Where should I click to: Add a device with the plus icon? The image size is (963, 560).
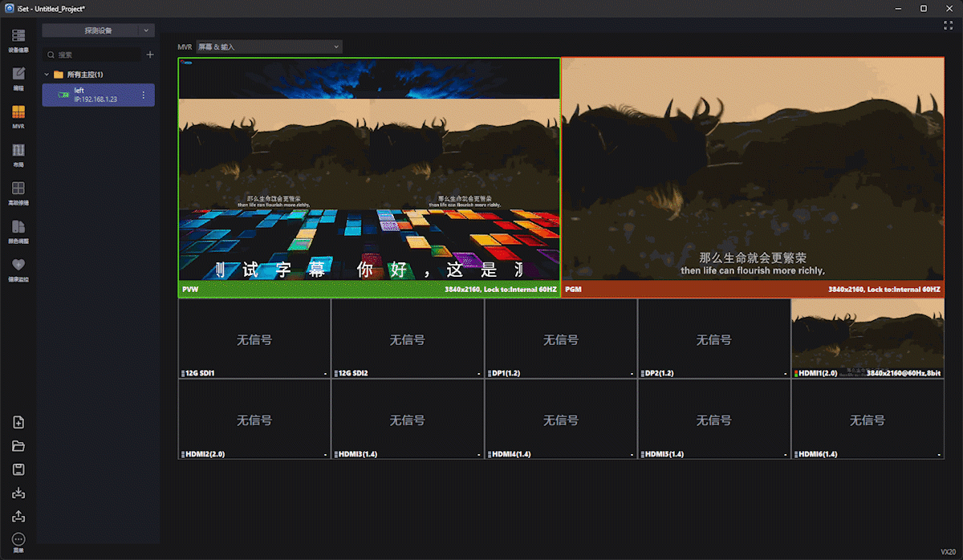149,55
